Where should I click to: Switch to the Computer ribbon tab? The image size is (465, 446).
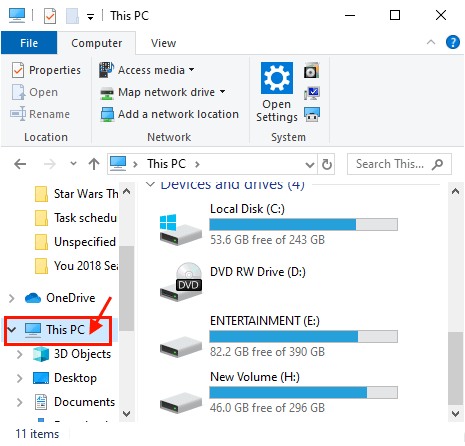(x=97, y=43)
